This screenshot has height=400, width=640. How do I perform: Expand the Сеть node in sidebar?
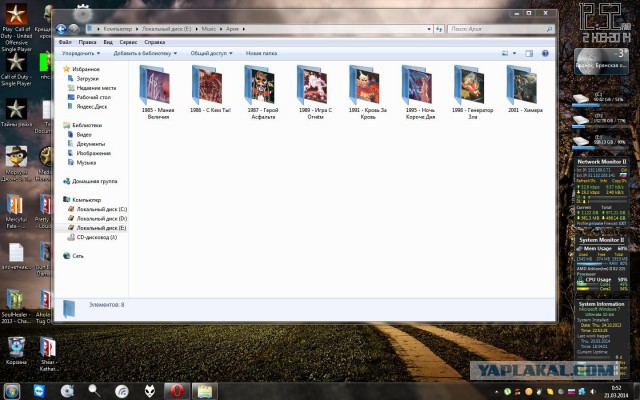click(73, 256)
